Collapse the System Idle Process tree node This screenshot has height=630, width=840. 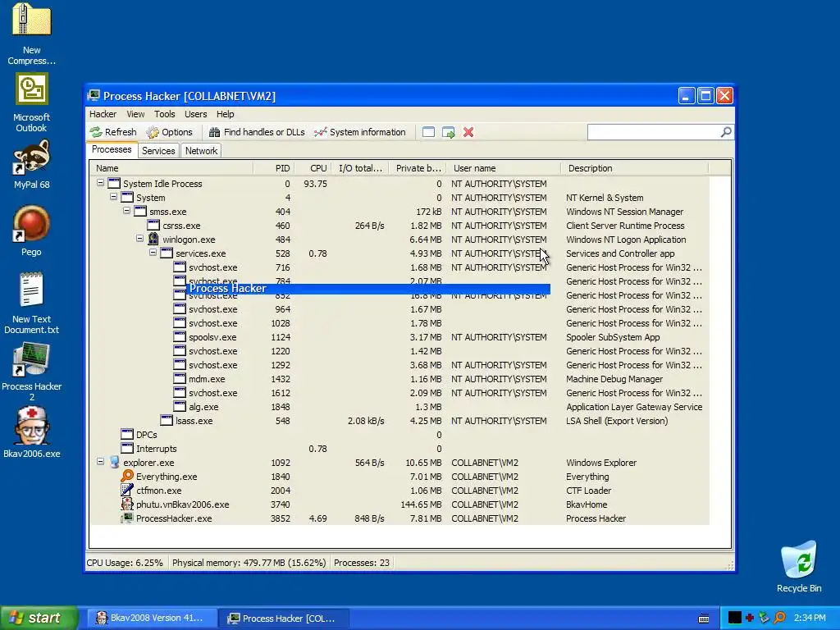pos(100,183)
